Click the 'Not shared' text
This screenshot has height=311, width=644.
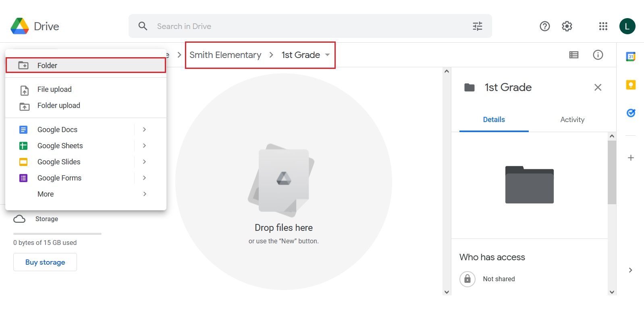click(x=499, y=279)
